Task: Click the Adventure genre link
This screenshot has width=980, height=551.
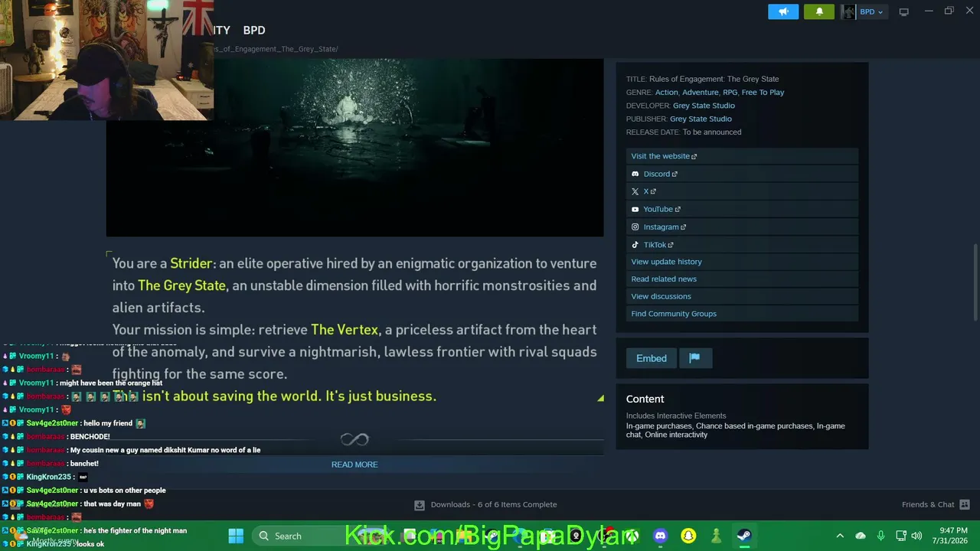Action: [700, 93]
